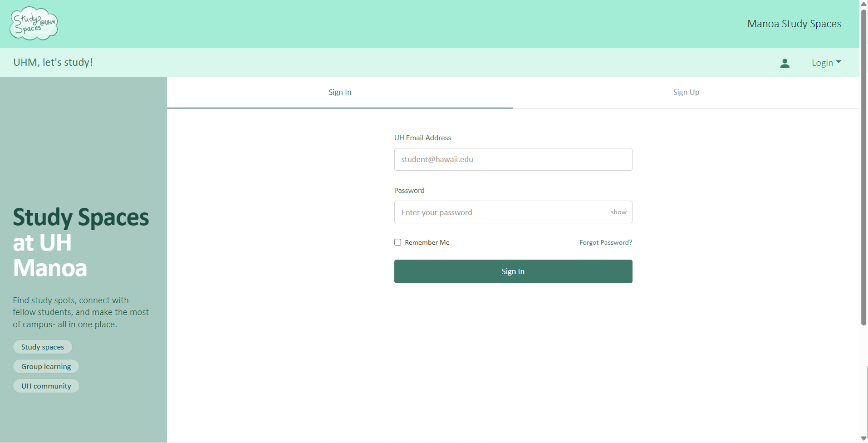
Task: Show the password text
Action: click(x=618, y=212)
